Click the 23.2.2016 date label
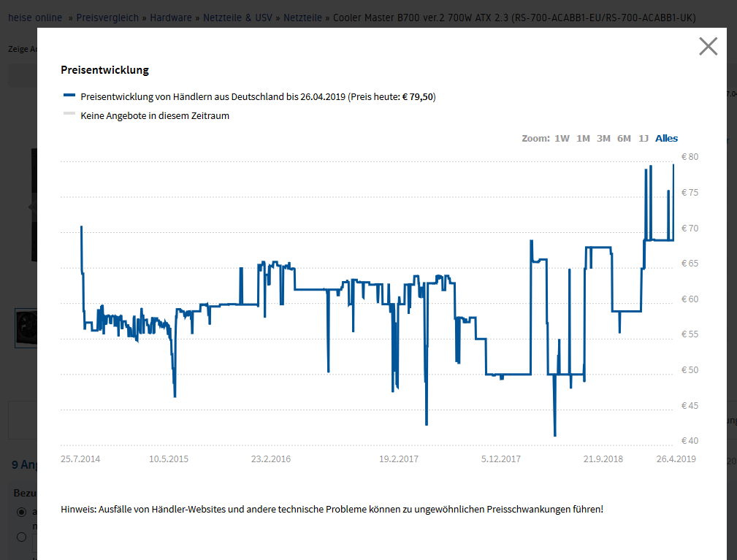 click(x=271, y=459)
